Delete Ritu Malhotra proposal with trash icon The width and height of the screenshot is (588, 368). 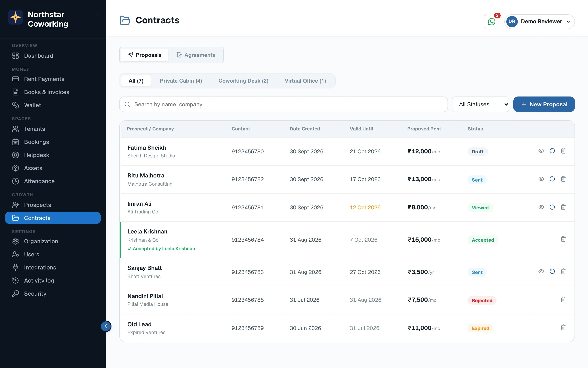pyautogui.click(x=563, y=179)
